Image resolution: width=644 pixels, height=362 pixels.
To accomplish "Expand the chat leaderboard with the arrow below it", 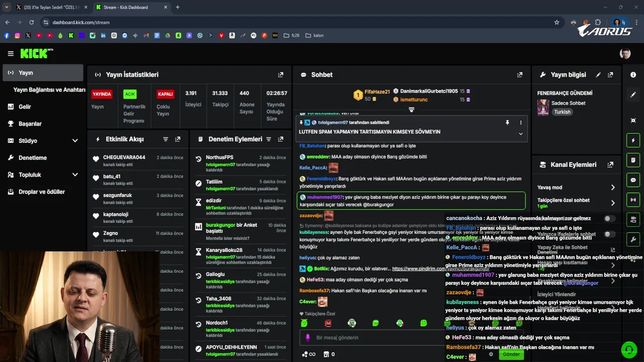I will [412, 110].
